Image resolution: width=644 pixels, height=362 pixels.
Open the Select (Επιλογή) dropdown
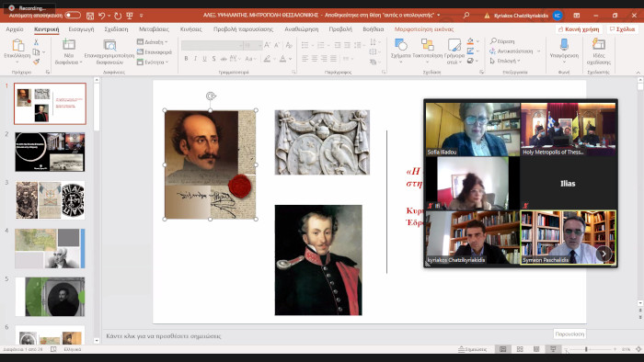[x=505, y=61]
